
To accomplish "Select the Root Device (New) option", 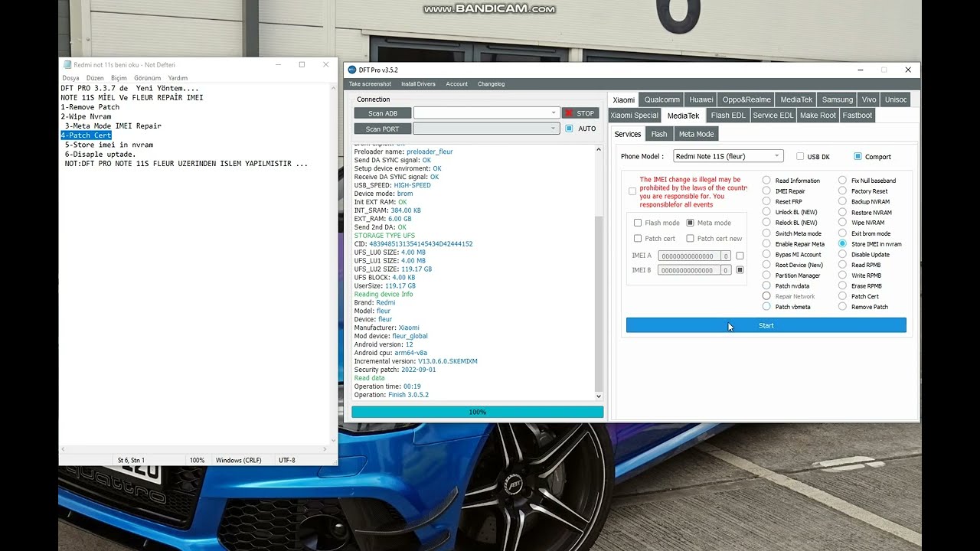I will click(x=766, y=265).
